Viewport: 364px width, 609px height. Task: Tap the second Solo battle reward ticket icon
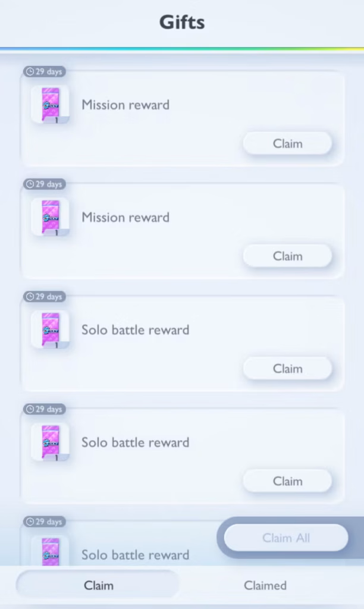point(51,442)
